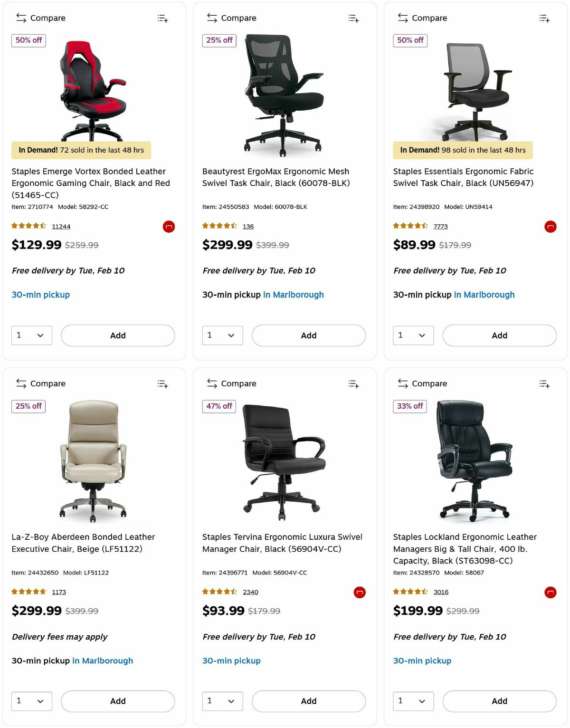Open 11244 reviews count for Emerge Vortex chair

(61, 227)
